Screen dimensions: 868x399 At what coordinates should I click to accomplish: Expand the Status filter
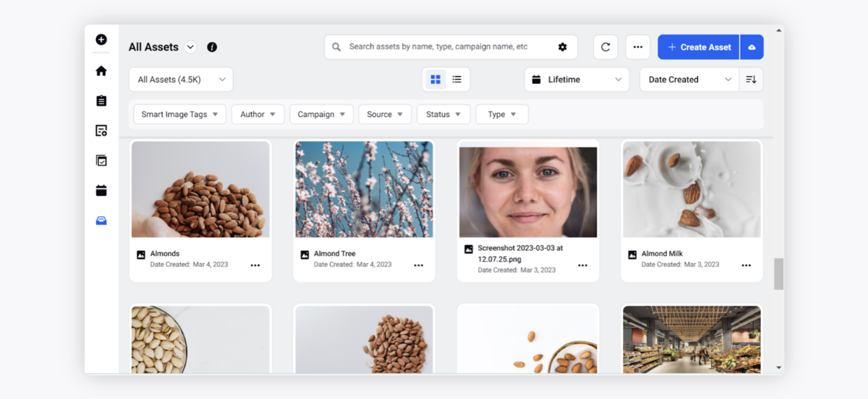(443, 114)
